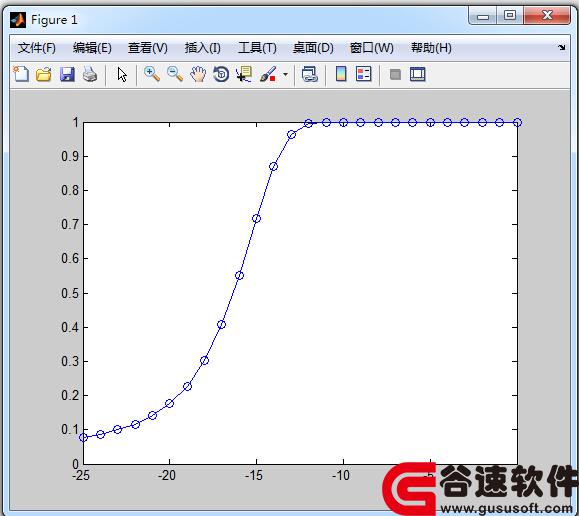Click the New Figure toolbar icon
The height and width of the screenshot is (516, 579).
[21, 74]
